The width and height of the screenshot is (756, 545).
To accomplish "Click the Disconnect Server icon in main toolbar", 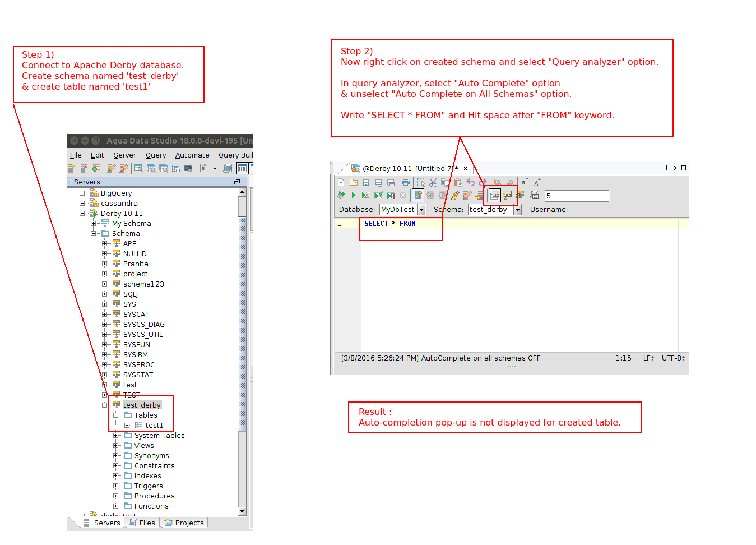I will click(124, 168).
